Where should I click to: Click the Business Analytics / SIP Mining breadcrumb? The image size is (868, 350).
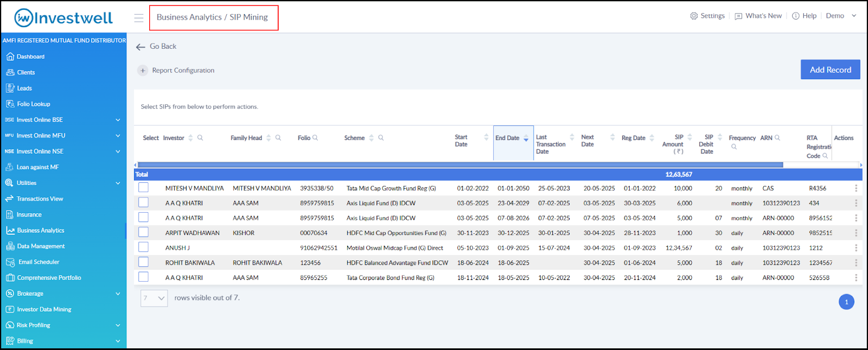[x=212, y=17]
